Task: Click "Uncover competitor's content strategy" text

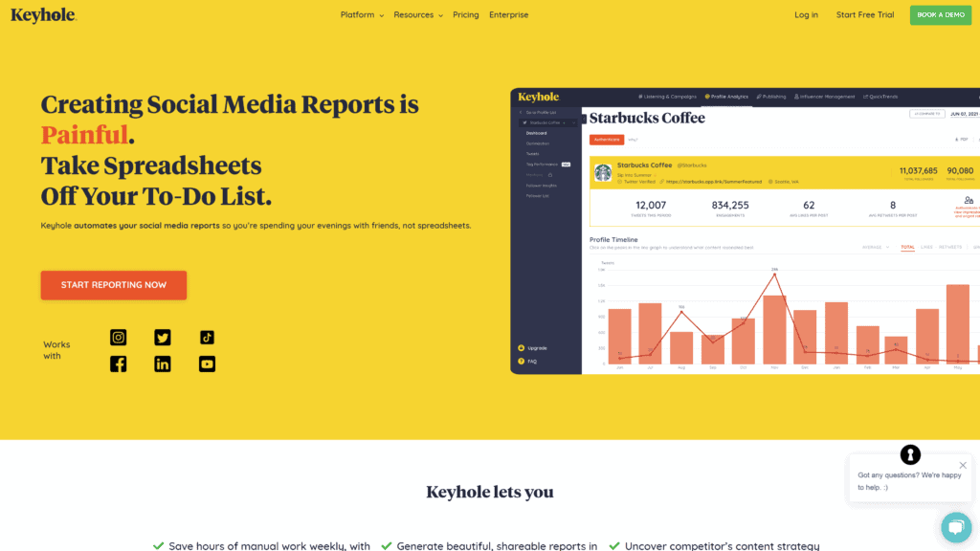Action: coord(722,545)
